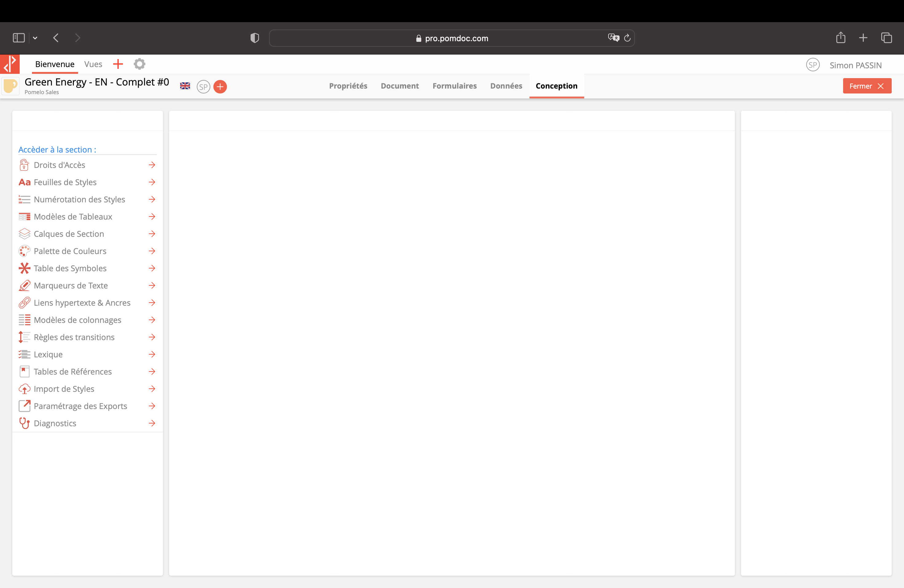Click the Marqueurs de Texte highlighter icon

click(24, 286)
